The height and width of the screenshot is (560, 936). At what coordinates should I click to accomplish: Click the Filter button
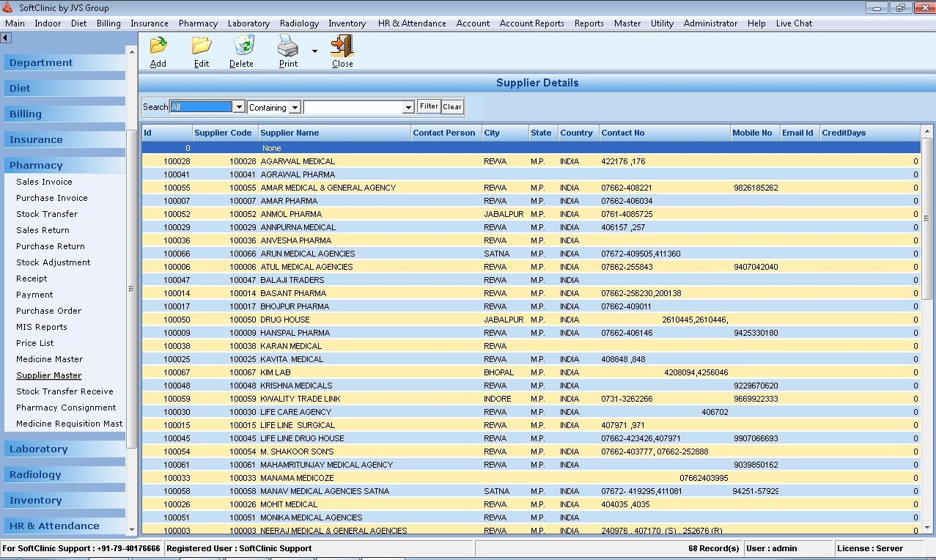click(428, 106)
